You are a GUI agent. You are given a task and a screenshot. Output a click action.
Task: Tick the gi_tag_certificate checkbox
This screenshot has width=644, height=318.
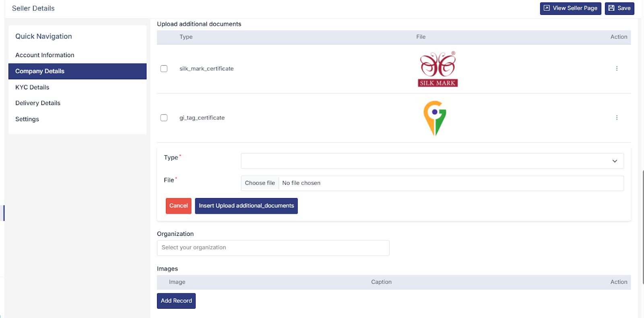click(x=164, y=118)
